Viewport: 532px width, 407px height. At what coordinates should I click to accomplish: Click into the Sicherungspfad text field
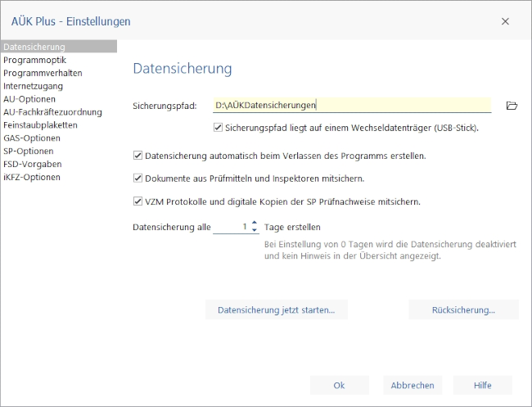pyautogui.click(x=352, y=105)
